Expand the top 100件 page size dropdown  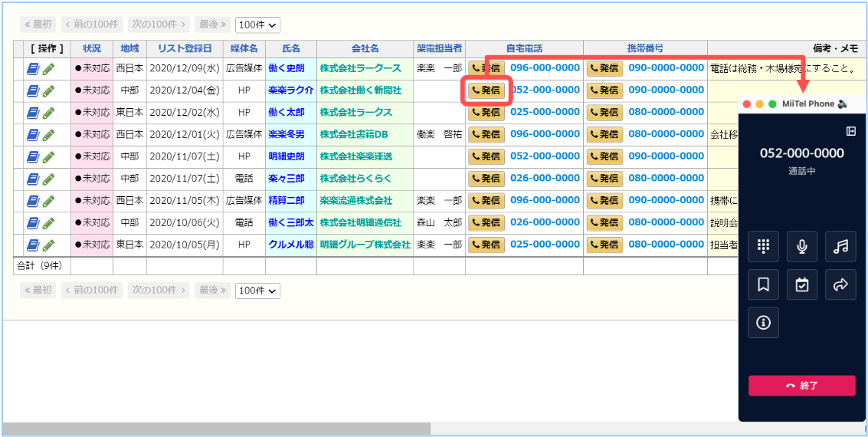tap(258, 25)
